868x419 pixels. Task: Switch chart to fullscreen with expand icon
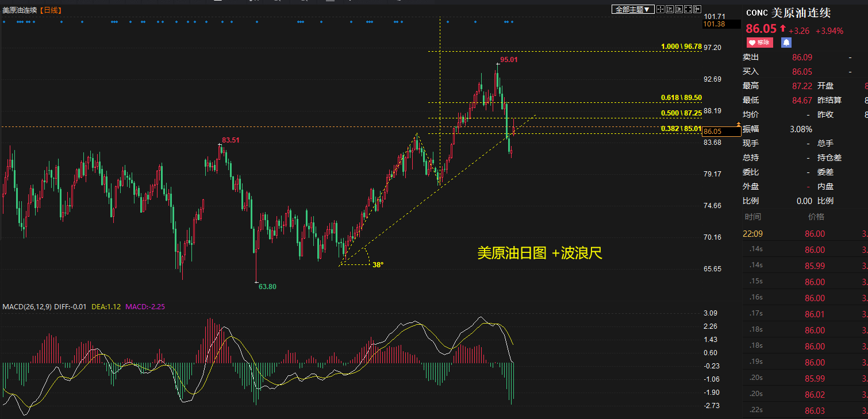click(x=688, y=9)
